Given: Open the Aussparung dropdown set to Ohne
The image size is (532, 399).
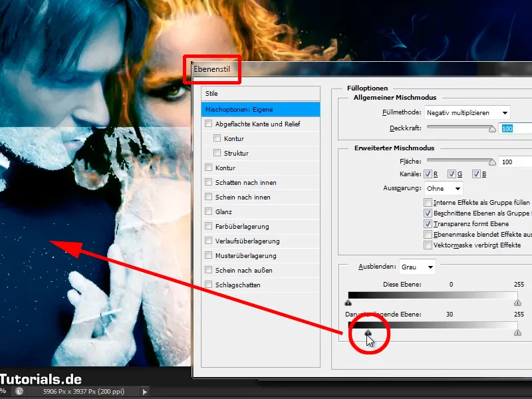Looking at the screenshot, I should [444, 188].
